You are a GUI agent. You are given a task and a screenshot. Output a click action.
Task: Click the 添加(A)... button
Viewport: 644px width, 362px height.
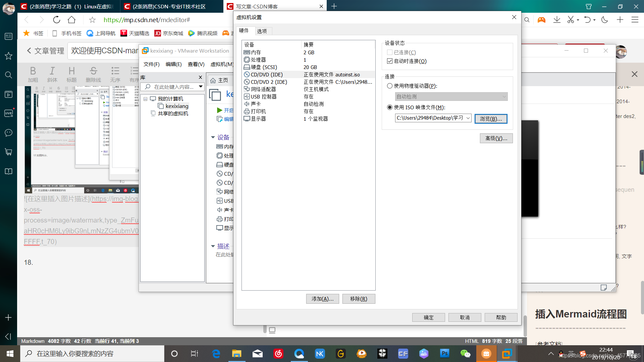(322, 299)
